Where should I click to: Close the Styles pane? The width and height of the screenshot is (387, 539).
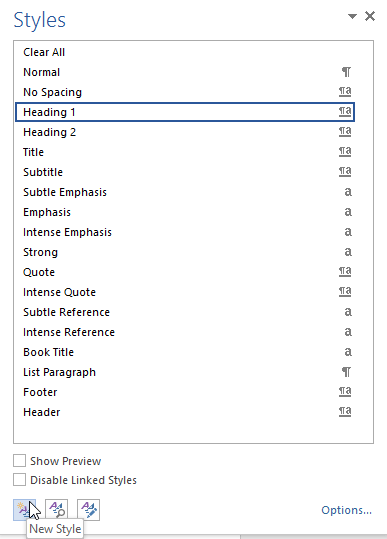370,16
